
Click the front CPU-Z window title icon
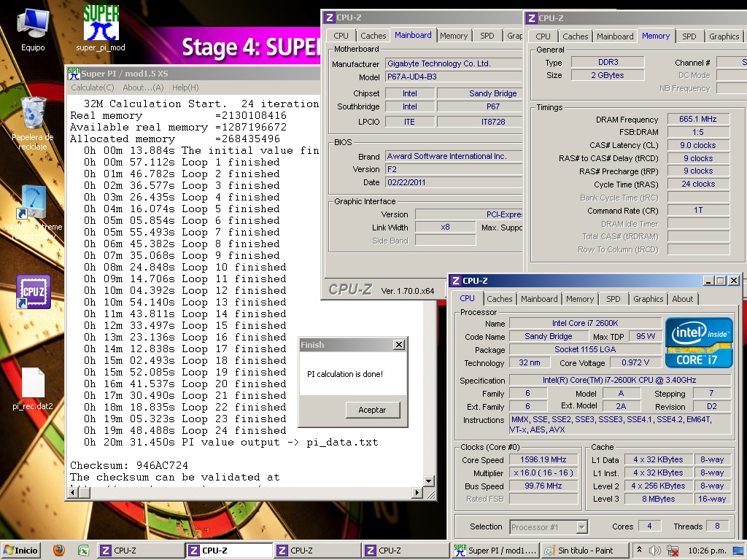pos(456,281)
